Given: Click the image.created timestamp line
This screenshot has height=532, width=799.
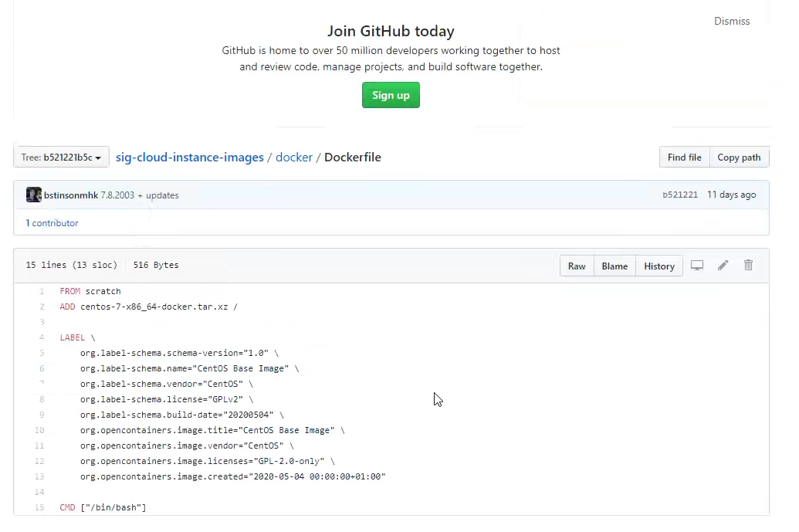Looking at the screenshot, I should 233,476.
